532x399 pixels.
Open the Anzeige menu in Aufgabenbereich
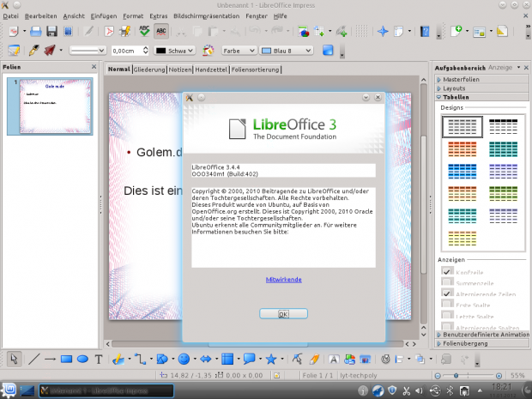click(505, 68)
